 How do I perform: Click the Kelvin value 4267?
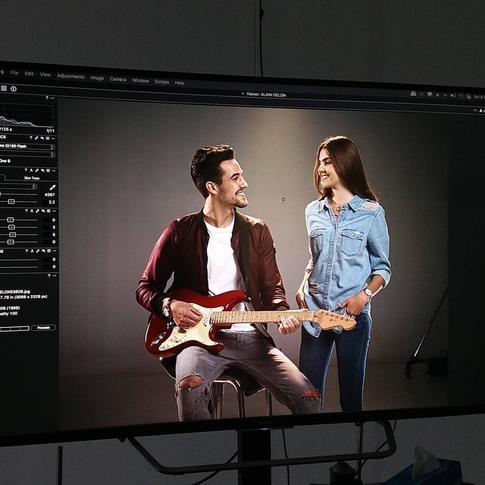(x=49, y=195)
